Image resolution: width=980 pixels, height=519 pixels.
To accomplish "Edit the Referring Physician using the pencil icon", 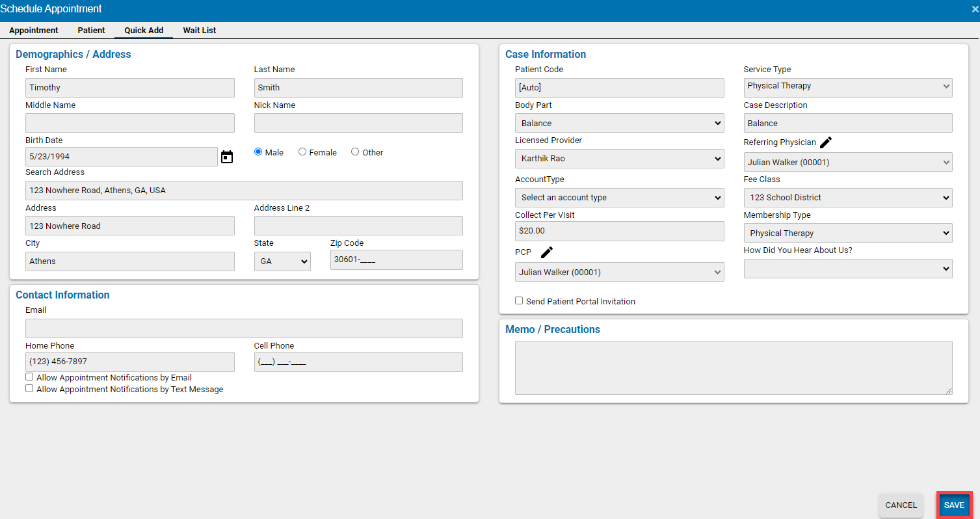I will pyautogui.click(x=826, y=141).
